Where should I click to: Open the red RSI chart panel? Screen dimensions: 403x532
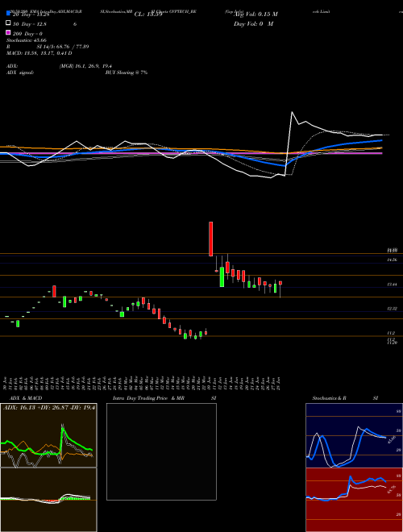[354, 500]
